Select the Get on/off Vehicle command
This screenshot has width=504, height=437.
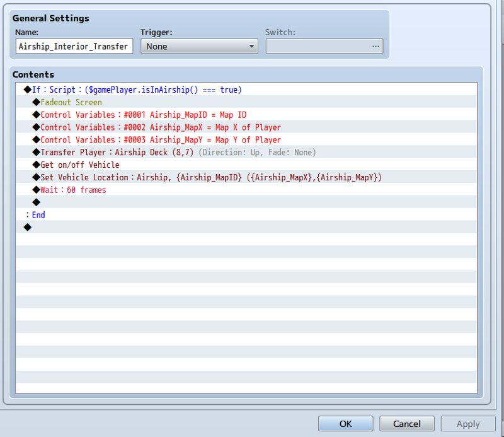tap(79, 165)
